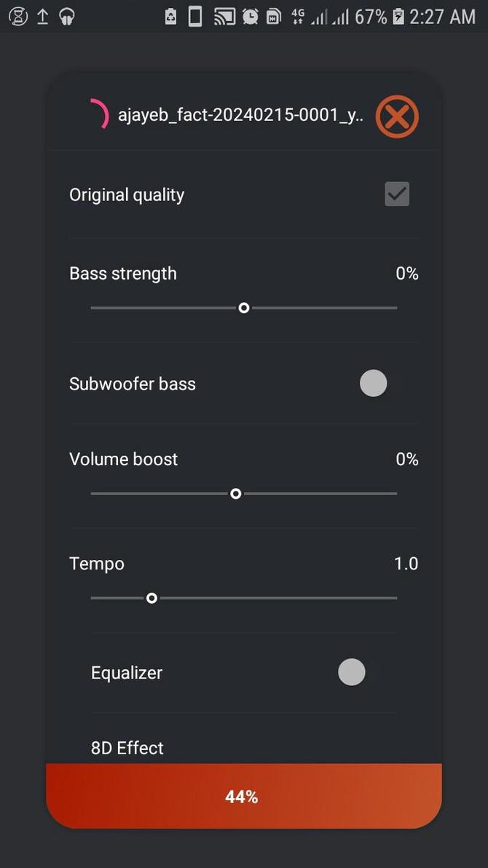Tap the Tempo value 1.0
This screenshot has width=488, height=868.
(406, 564)
